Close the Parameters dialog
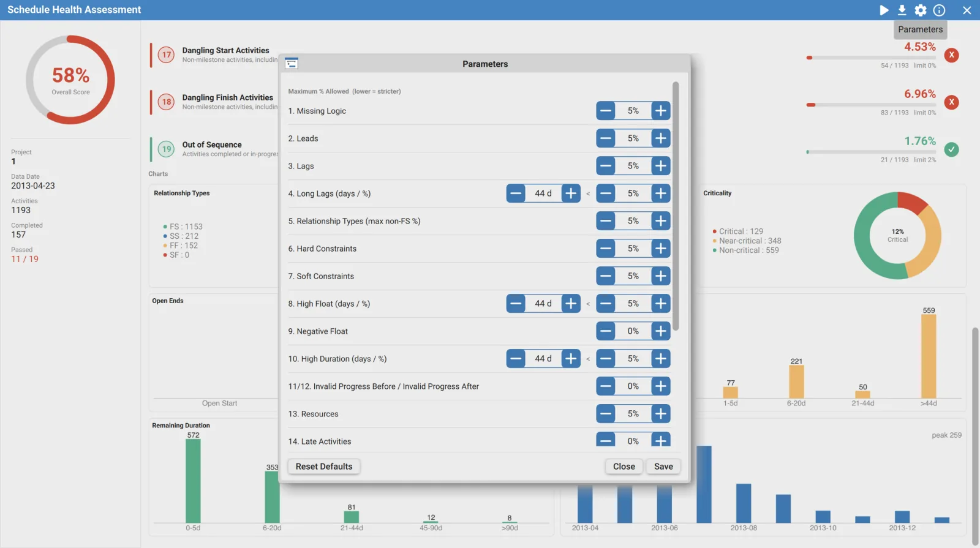 click(x=624, y=467)
